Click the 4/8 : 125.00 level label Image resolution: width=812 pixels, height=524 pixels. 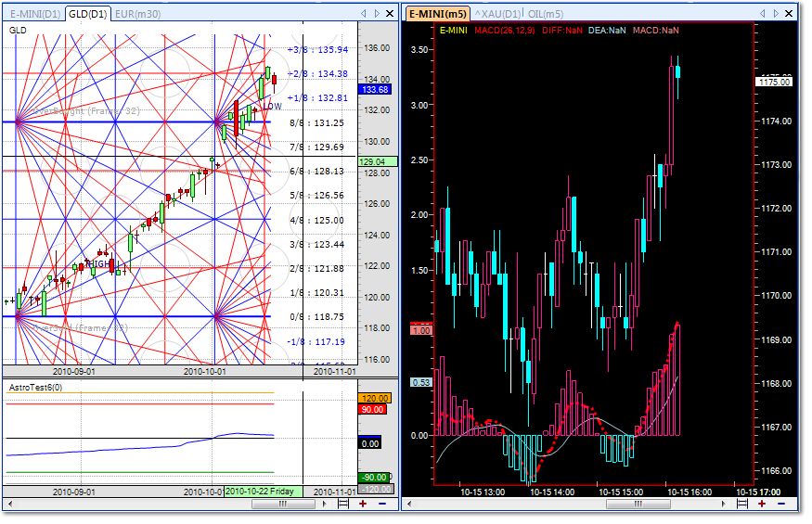[316, 220]
